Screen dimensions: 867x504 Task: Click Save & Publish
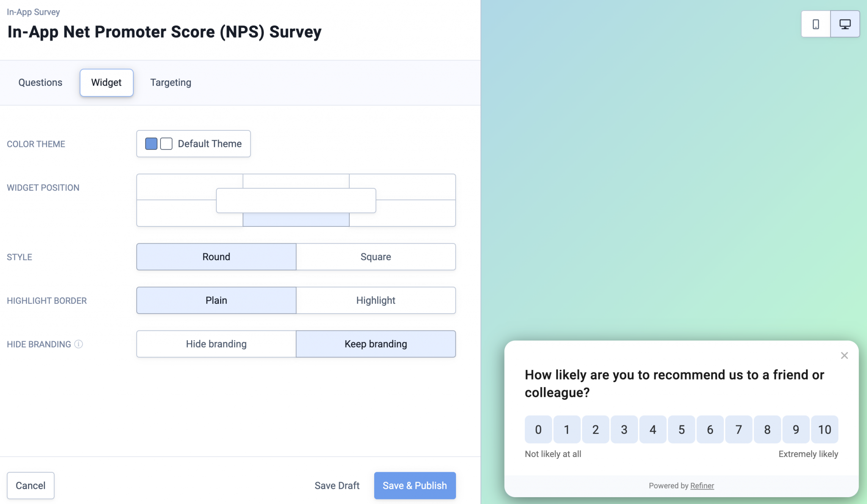[x=414, y=485]
